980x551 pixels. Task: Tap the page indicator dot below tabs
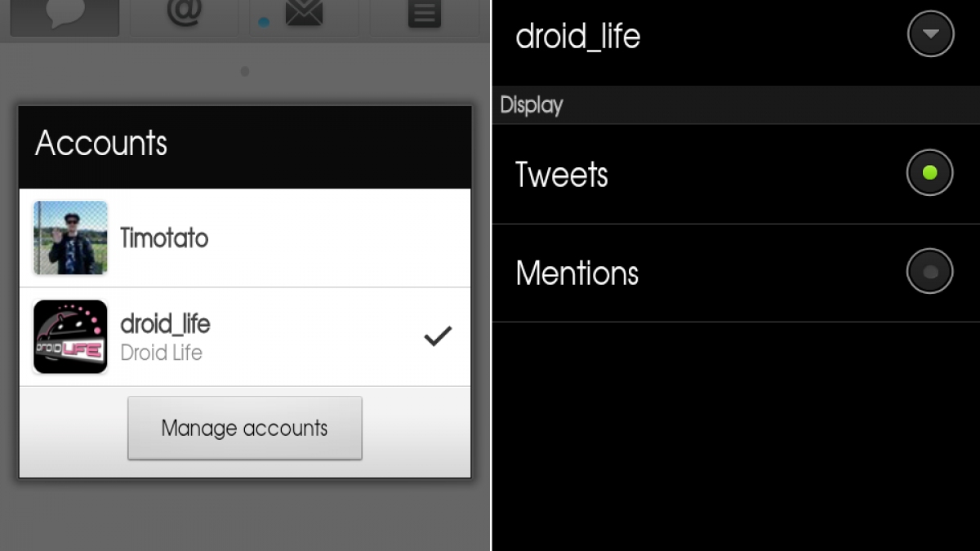245,72
